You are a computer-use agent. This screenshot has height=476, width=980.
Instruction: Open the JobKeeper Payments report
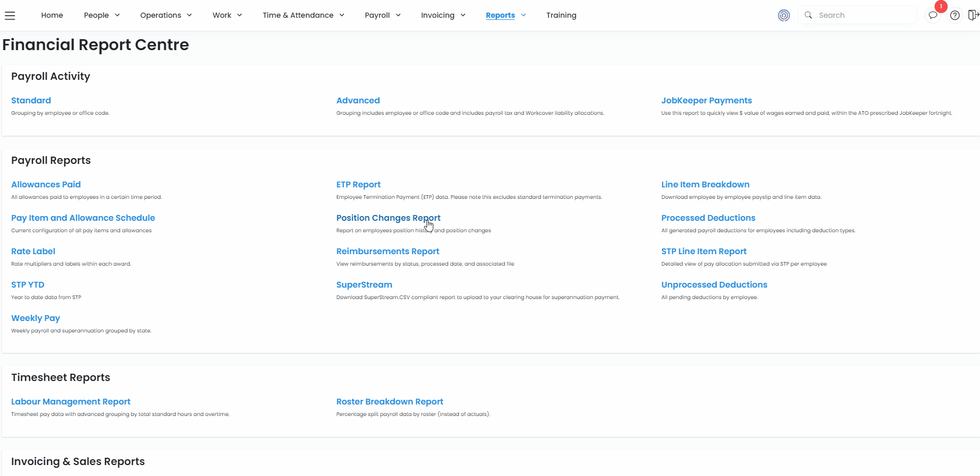(x=706, y=100)
